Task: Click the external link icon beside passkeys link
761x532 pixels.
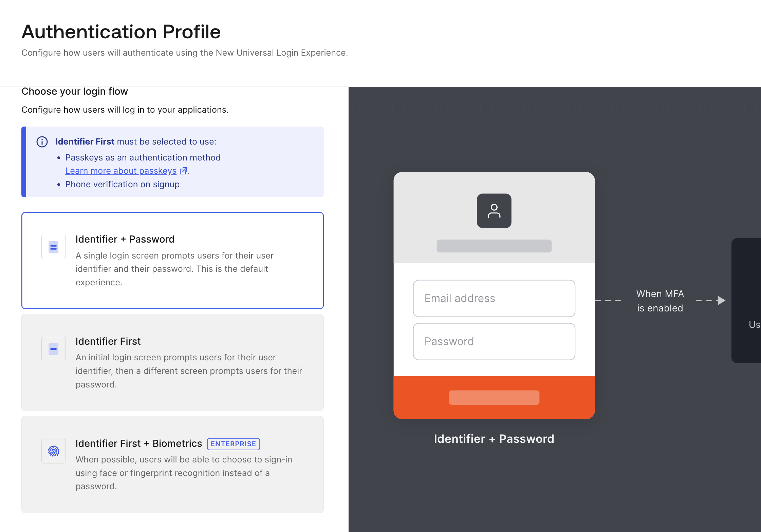Action: [x=183, y=171]
